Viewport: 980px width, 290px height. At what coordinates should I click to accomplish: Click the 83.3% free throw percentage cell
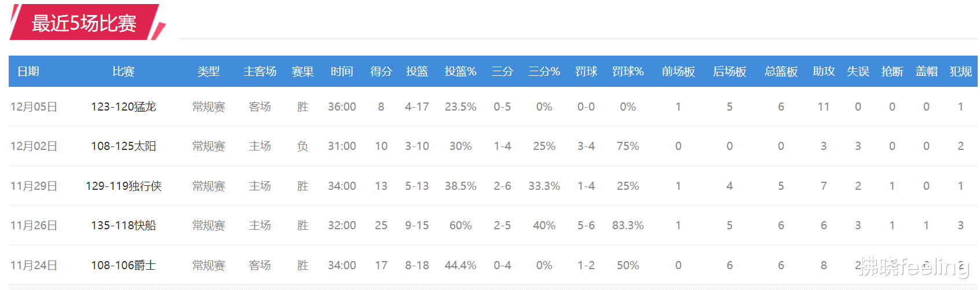click(x=628, y=225)
